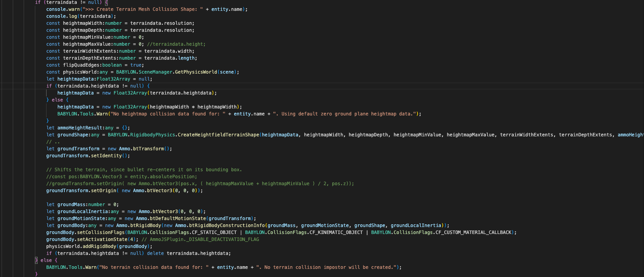Click ". No terrain collision impostor will be created." string
The width and height of the screenshot is (644, 277).
pyautogui.click(x=326, y=267)
